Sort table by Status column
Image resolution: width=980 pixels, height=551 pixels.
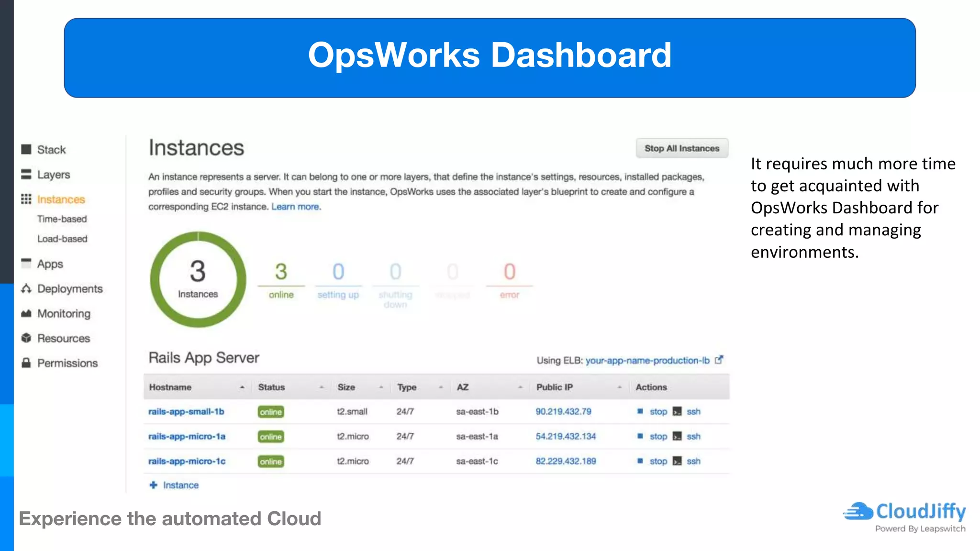coord(290,387)
